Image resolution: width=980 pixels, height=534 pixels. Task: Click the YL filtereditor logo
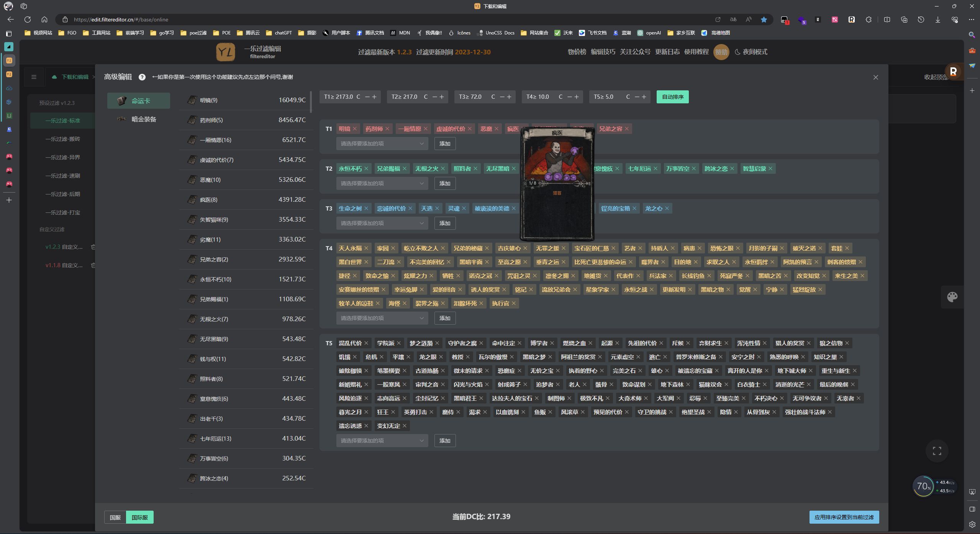(x=226, y=52)
